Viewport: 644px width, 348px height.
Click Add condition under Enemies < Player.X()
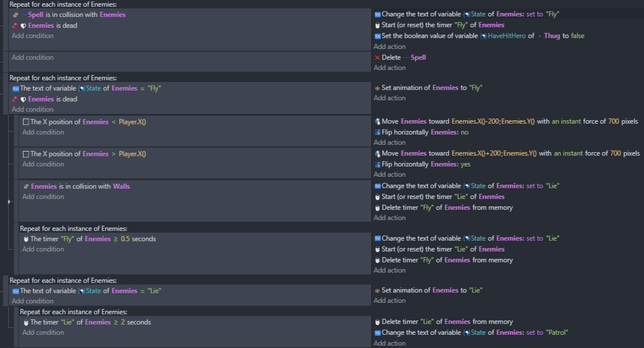click(43, 133)
